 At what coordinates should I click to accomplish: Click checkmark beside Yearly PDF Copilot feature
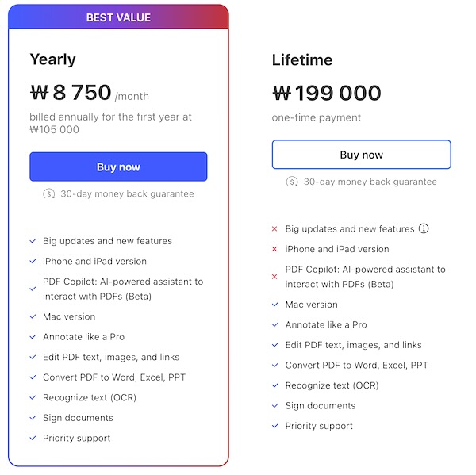(x=33, y=289)
